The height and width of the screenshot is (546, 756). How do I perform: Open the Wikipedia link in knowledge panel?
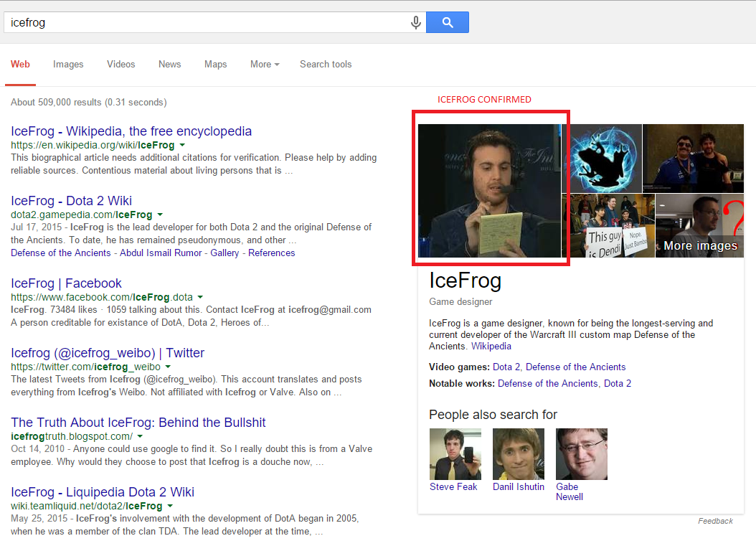[x=491, y=346]
